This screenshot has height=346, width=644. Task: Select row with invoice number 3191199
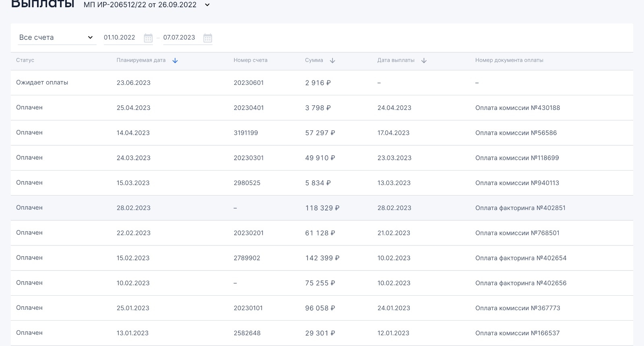246,133
